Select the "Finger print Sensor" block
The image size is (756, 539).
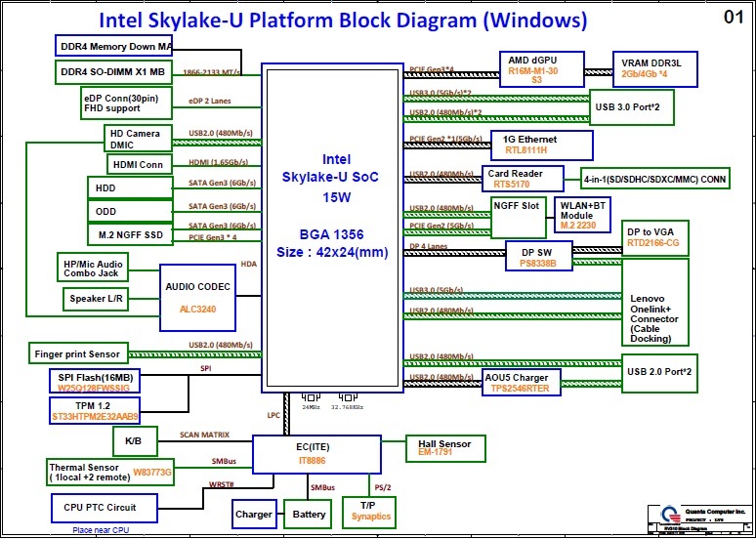(x=78, y=353)
